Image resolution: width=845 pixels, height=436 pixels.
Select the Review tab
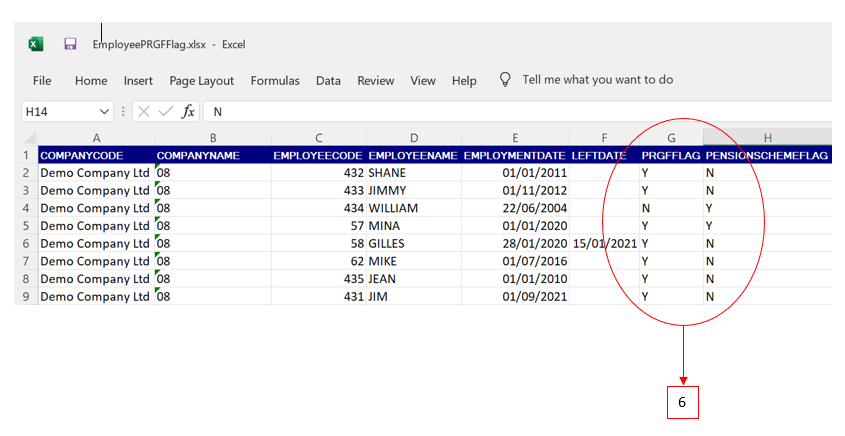coord(376,81)
